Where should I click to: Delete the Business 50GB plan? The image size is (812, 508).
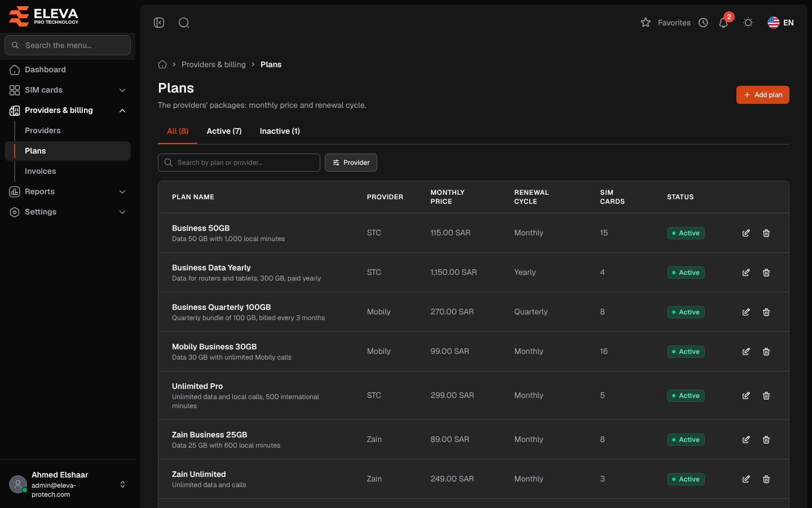(766, 233)
